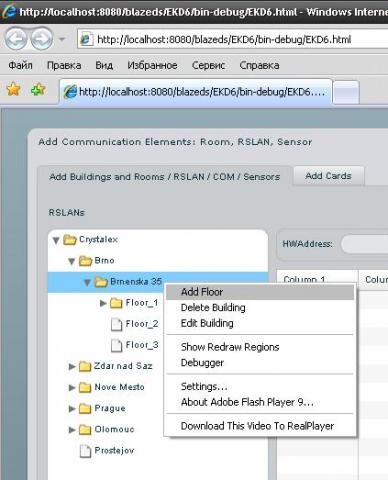
Task: Click the Crystalex folder icon
Action: point(70,239)
